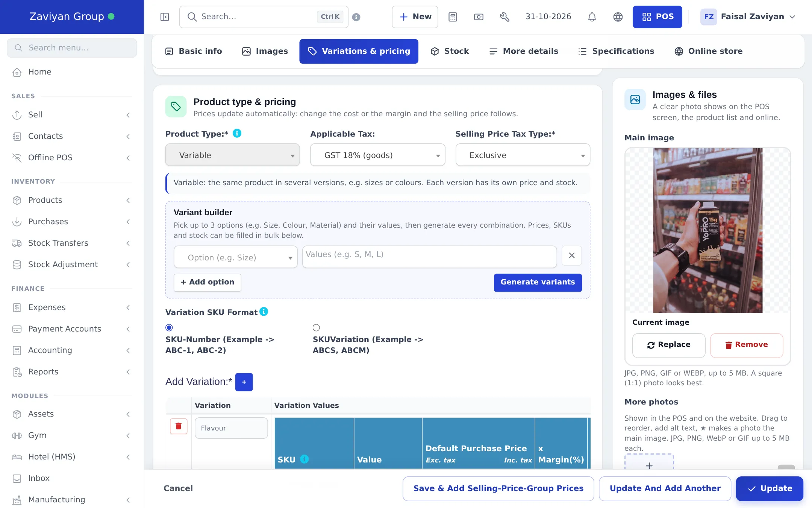Open the wrench tools icon
The width and height of the screenshot is (812, 508).
[504, 17]
